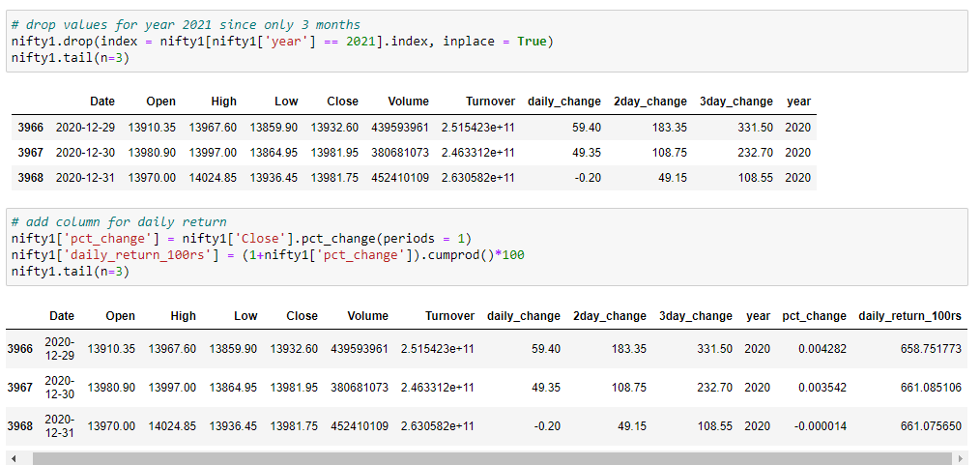The width and height of the screenshot is (980, 465).
Task: Click the year header in the first output table
Action: (x=798, y=102)
